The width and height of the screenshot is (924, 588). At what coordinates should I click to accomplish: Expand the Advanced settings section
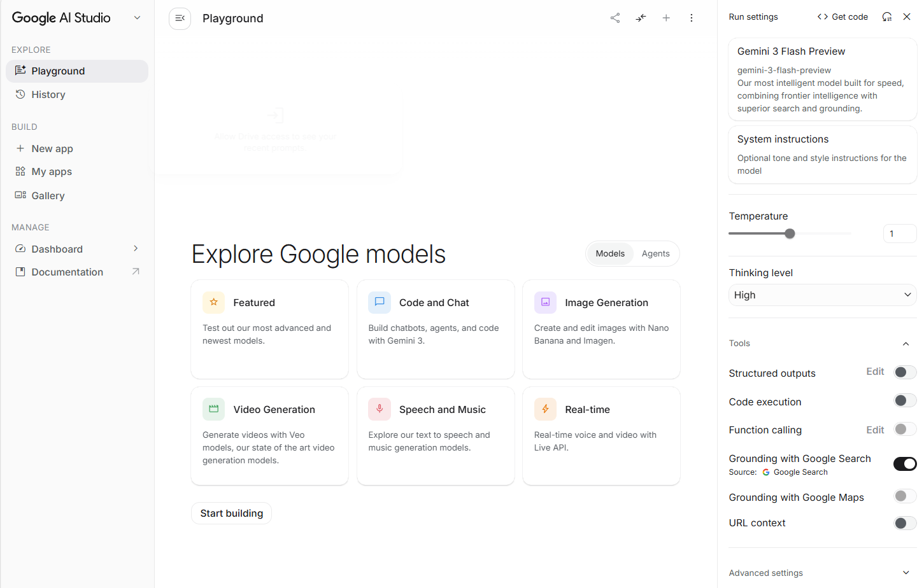point(906,573)
